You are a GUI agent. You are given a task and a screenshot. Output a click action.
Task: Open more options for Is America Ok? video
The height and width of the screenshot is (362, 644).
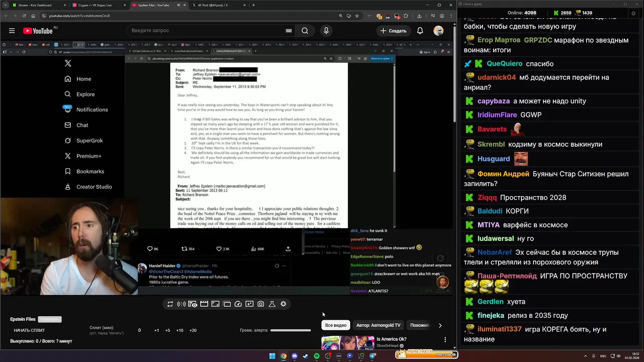pos(445,340)
